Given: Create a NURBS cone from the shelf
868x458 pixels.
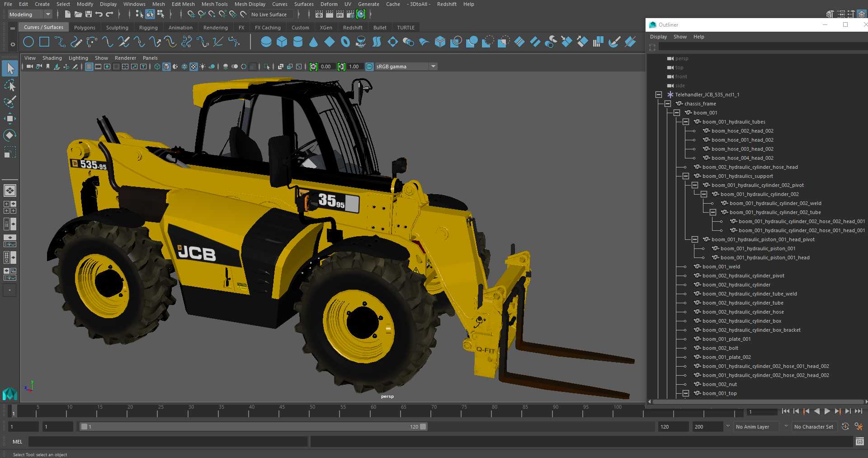Looking at the screenshot, I should [313, 42].
